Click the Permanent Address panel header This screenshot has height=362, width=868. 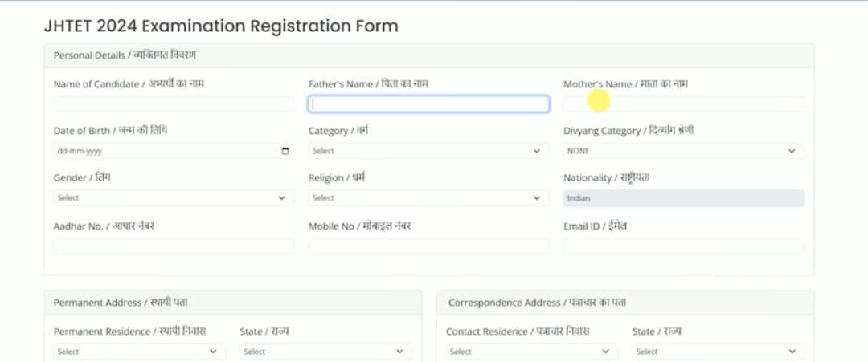click(121, 303)
